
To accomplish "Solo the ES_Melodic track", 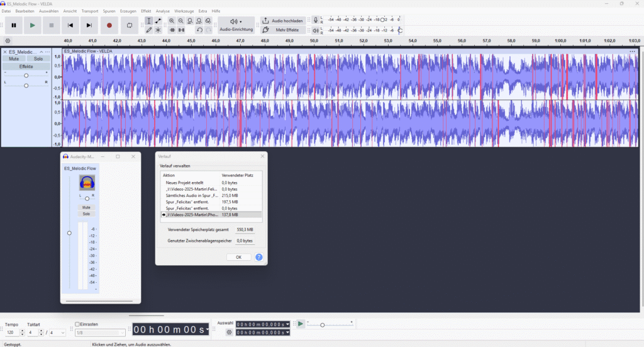I will [x=38, y=59].
